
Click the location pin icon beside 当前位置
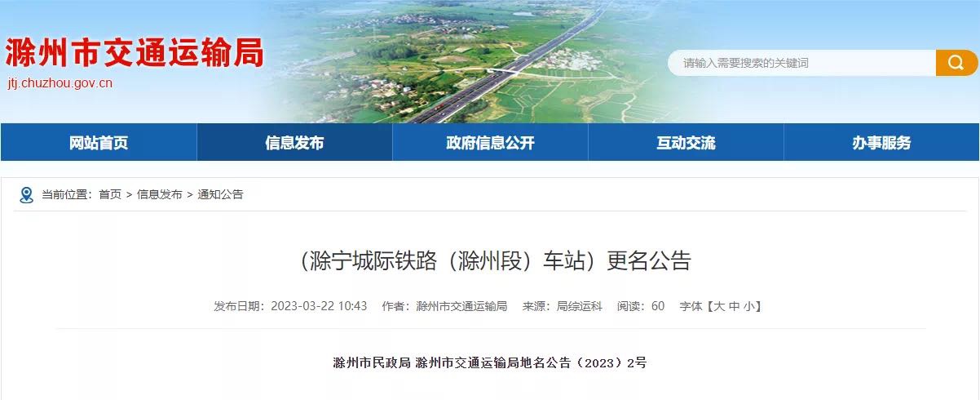[x=27, y=194]
